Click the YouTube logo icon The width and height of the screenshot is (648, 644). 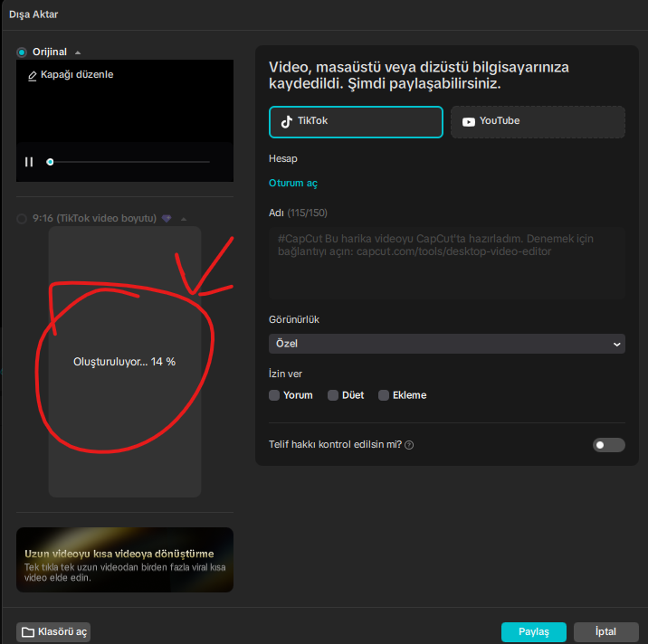[468, 122]
